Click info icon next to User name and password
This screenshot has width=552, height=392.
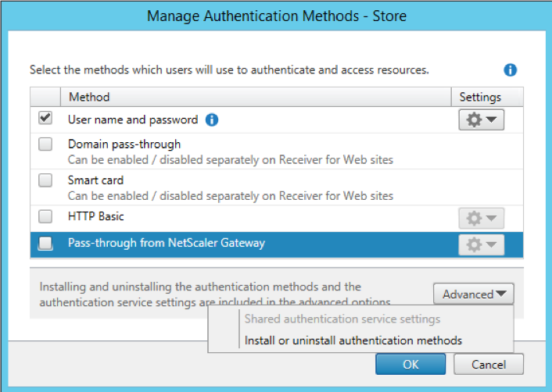click(211, 120)
